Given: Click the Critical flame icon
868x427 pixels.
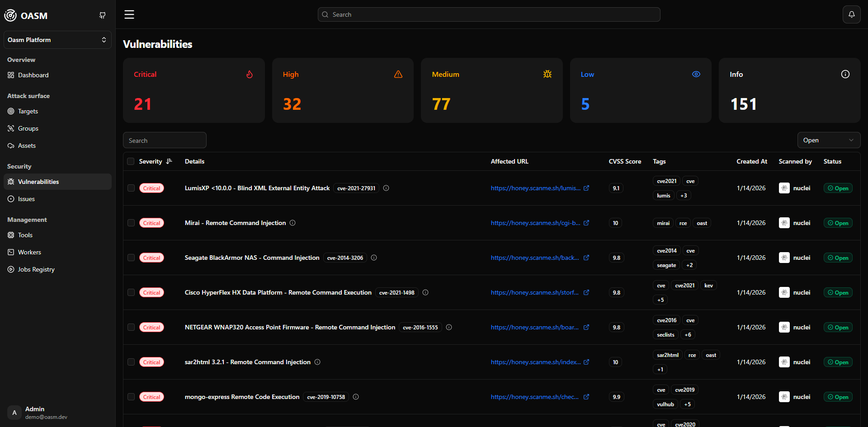Looking at the screenshot, I should 250,74.
